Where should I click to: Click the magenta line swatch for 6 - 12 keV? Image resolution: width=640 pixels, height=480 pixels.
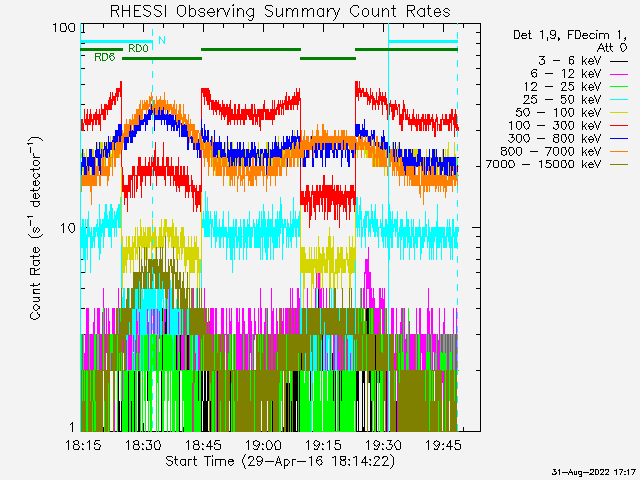click(619, 74)
